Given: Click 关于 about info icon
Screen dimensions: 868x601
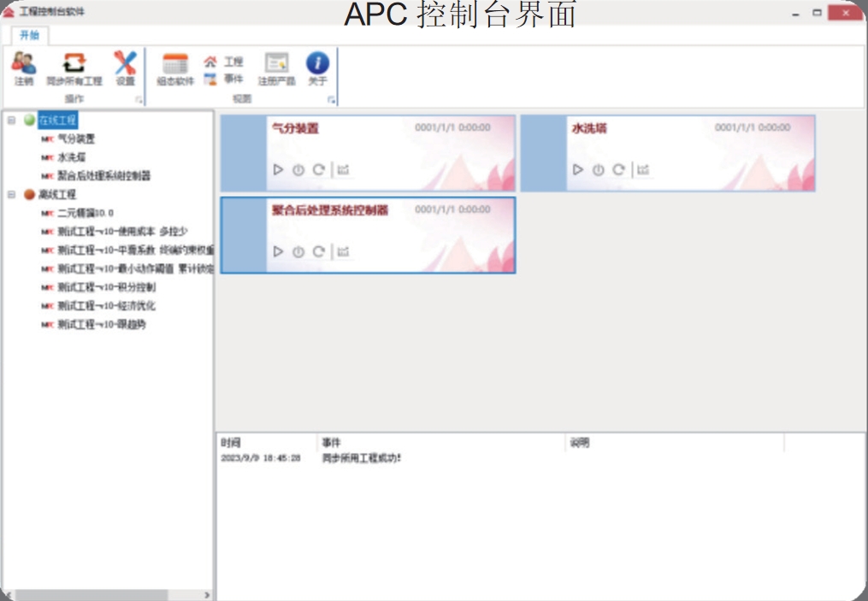Looking at the screenshot, I should [316, 62].
